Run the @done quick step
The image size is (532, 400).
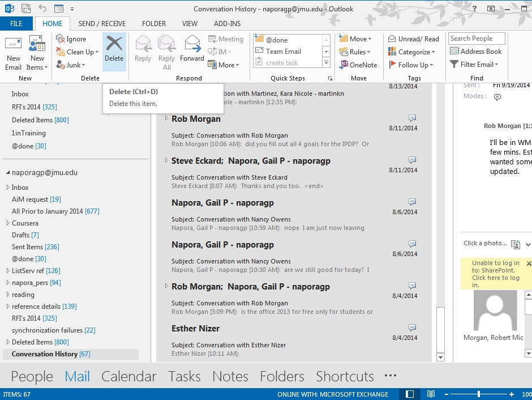(287, 40)
